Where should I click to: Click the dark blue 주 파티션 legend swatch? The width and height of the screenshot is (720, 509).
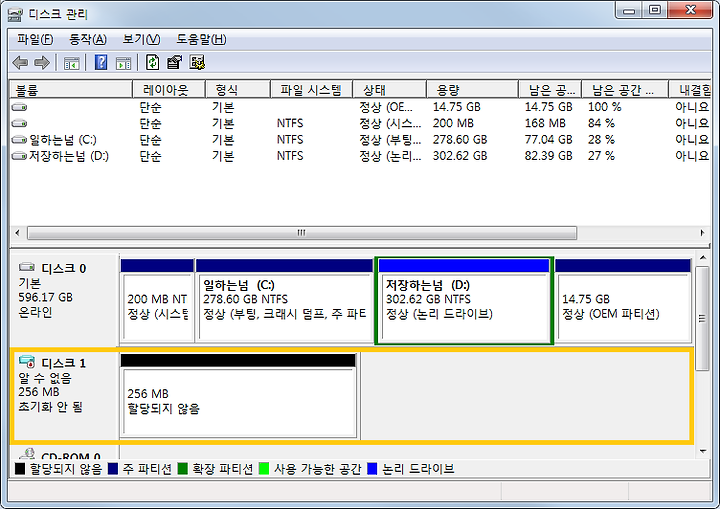pos(113,469)
